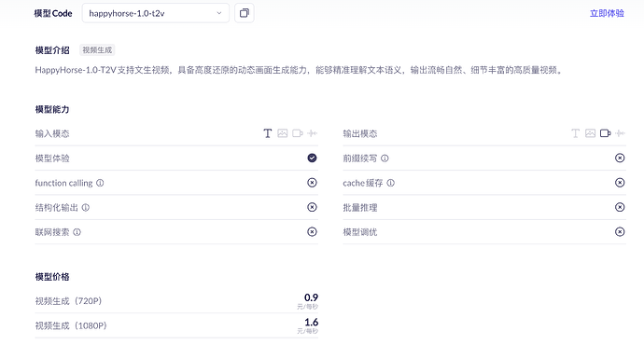This screenshot has width=644, height=345.
Task: Click the text output modality icon
Action: 576,133
